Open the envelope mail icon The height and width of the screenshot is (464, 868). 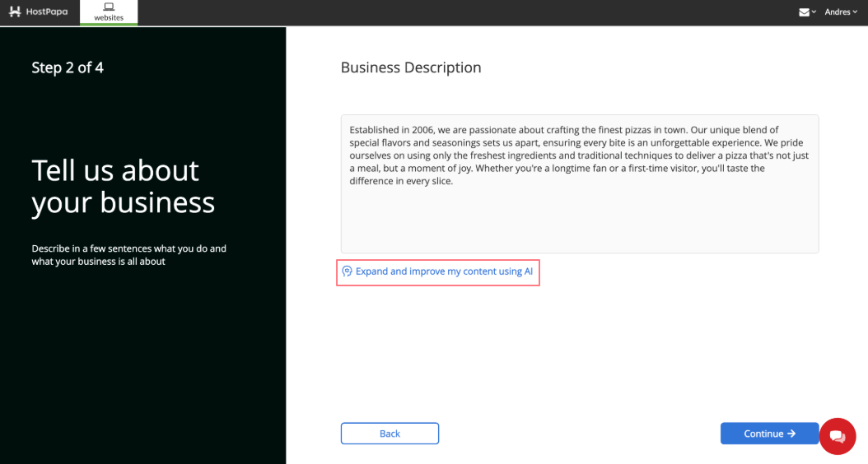(x=805, y=12)
